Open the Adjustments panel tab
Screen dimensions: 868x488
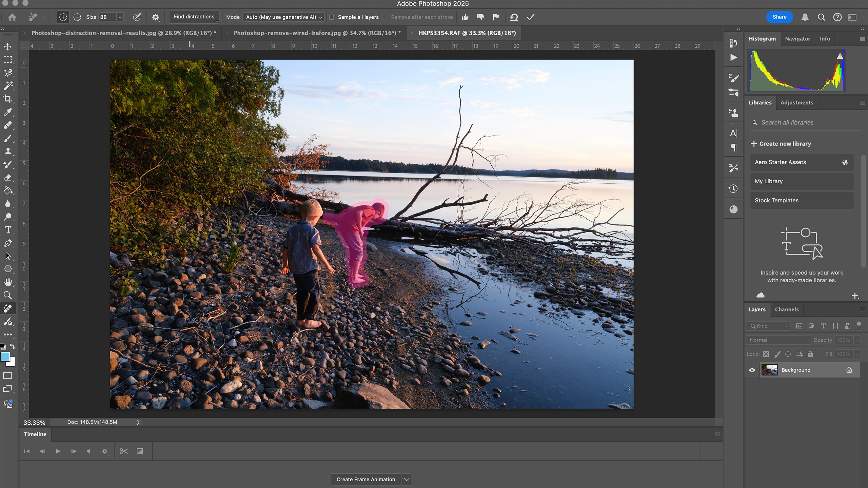pos(797,102)
